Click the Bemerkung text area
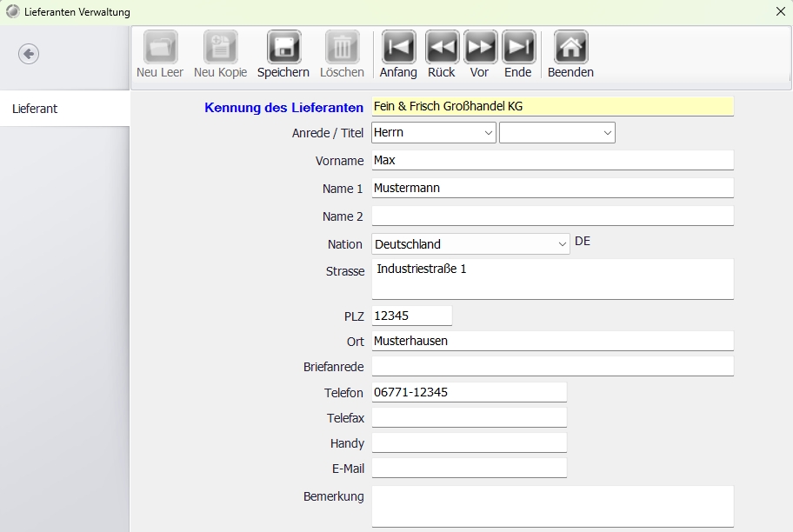The image size is (793, 532). click(x=552, y=506)
